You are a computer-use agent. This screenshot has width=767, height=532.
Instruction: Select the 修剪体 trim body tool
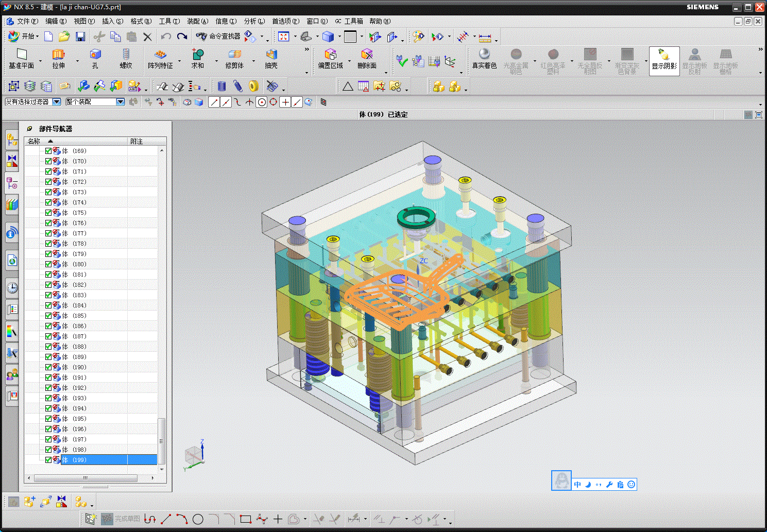tap(234, 59)
